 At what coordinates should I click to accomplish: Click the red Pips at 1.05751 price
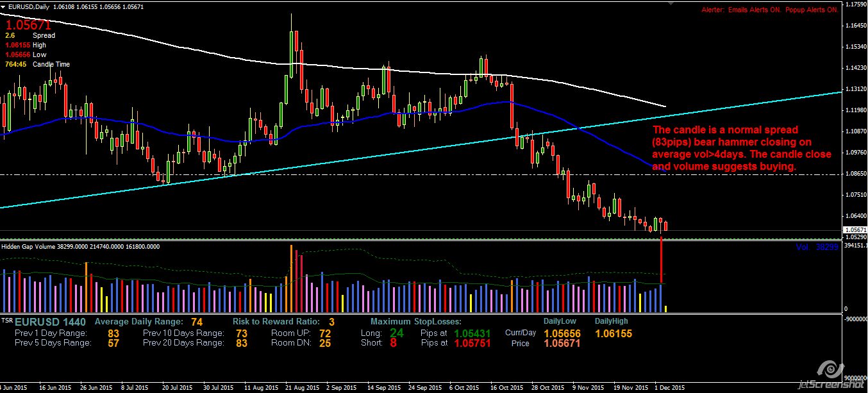tap(472, 344)
